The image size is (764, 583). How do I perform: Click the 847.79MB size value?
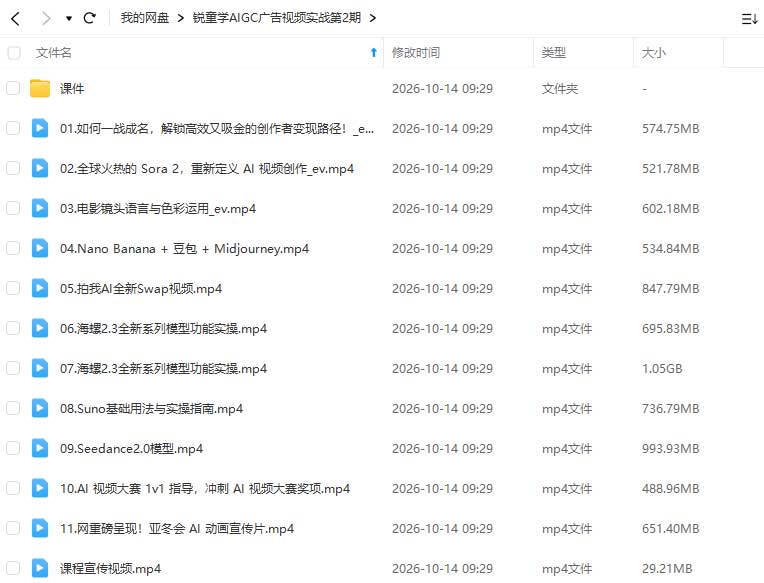pos(670,288)
